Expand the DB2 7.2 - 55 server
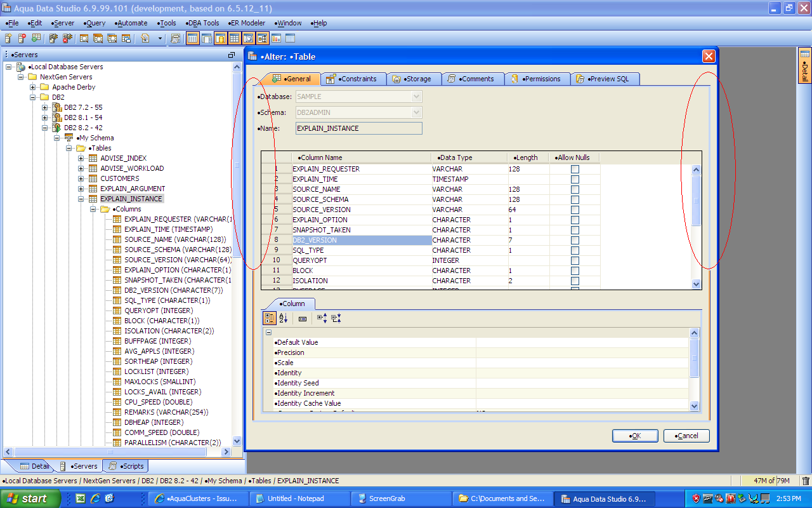Image resolution: width=812 pixels, height=508 pixels. (x=45, y=107)
